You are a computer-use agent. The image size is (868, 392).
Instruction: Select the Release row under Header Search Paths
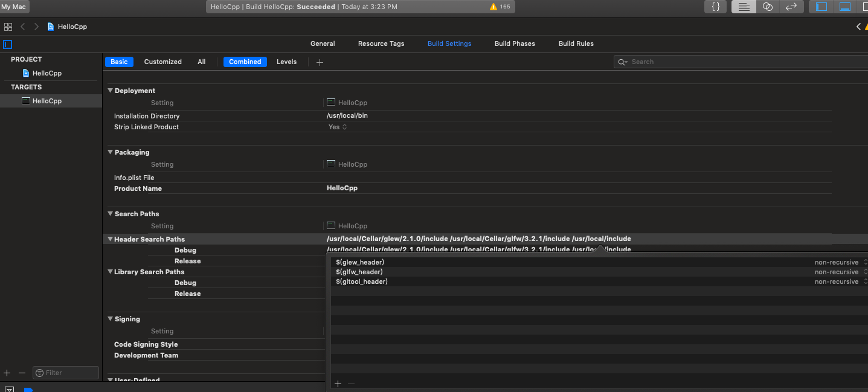pyautogui.click(x=187, y=261)
